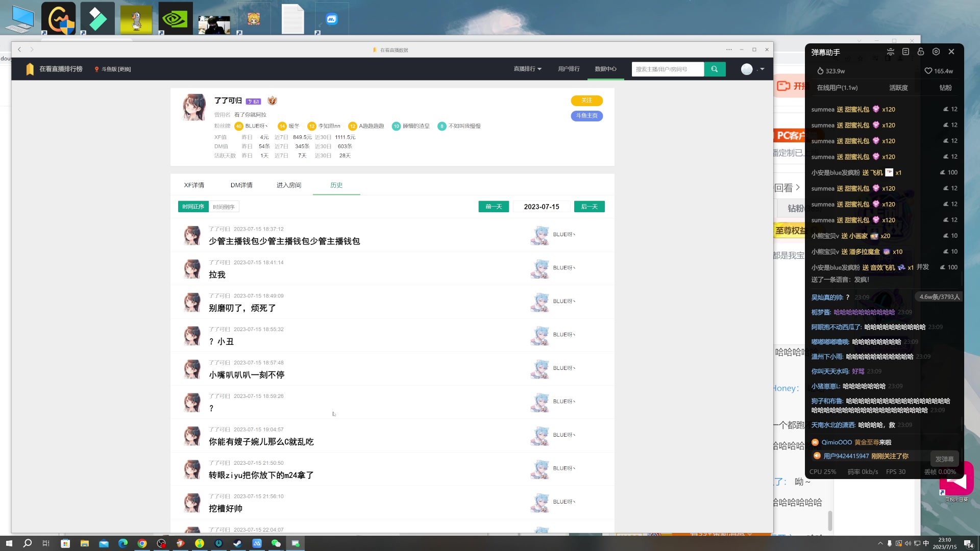This screenshot has height=551, width=980.
Task: Open the settings gear in 弹幕助手 panel
Action: [936, 52]
